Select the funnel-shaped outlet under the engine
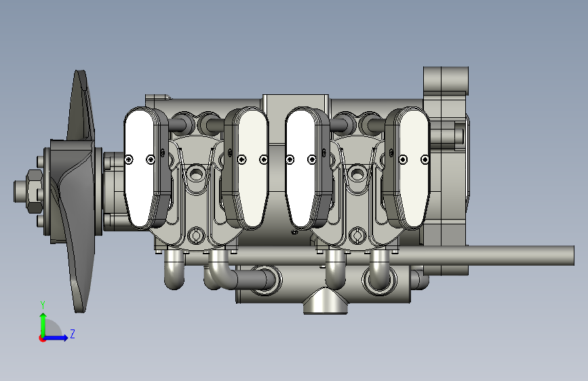 325,301
